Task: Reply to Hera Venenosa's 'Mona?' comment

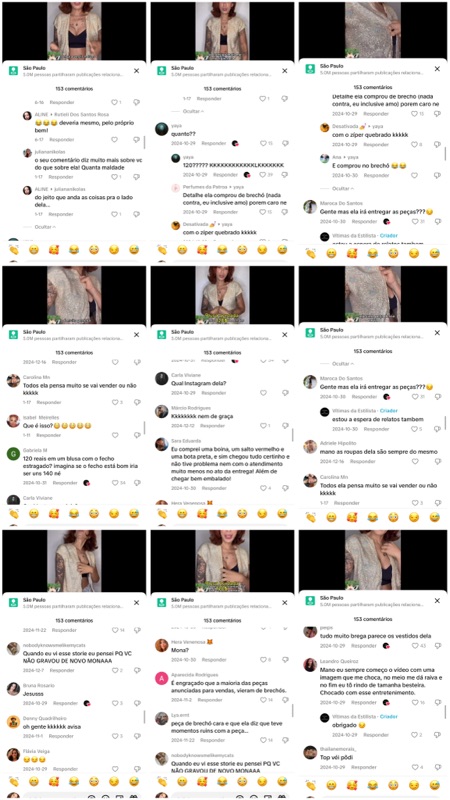Action: [x=214, y=660]
